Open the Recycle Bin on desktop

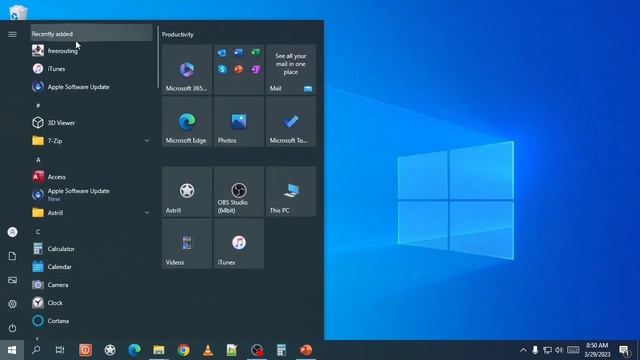click(x=18, y=12)
